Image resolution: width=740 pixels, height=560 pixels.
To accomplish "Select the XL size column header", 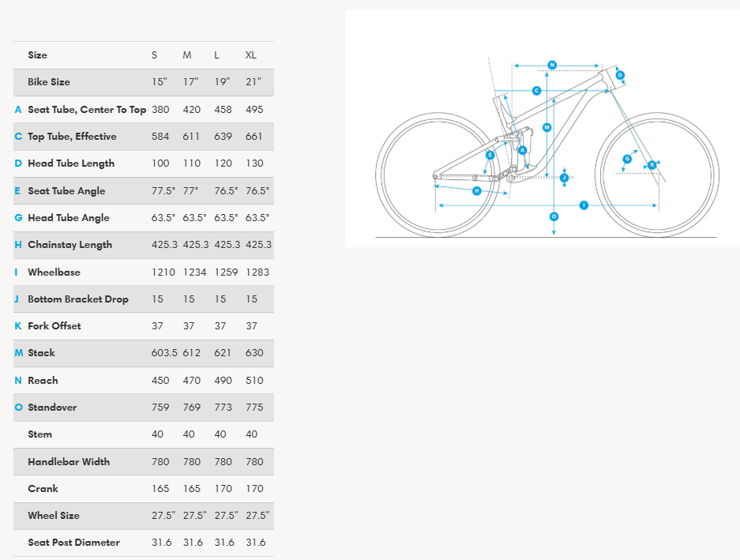I will (251, 55).
